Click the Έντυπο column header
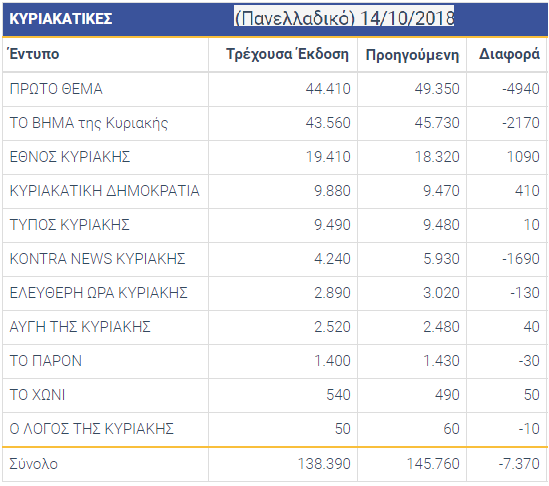Viewport: 549px width, 486px height. click(34, 54)
